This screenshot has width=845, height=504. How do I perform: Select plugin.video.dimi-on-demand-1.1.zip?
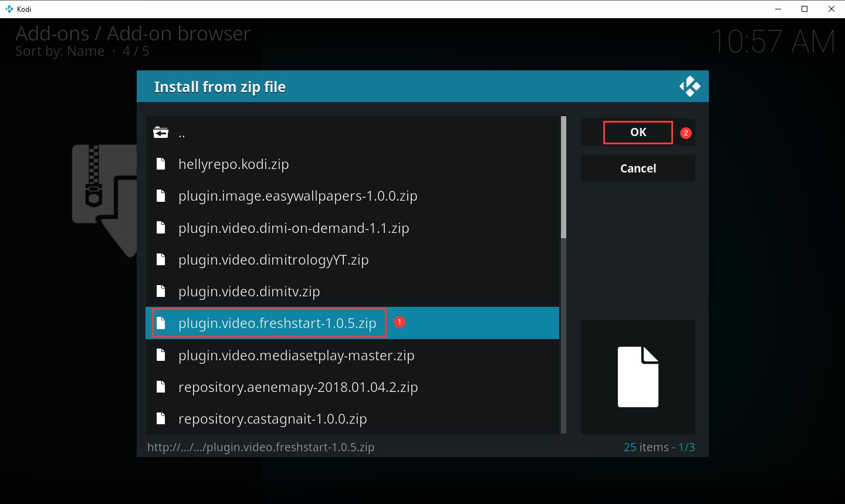click(293, 228)
